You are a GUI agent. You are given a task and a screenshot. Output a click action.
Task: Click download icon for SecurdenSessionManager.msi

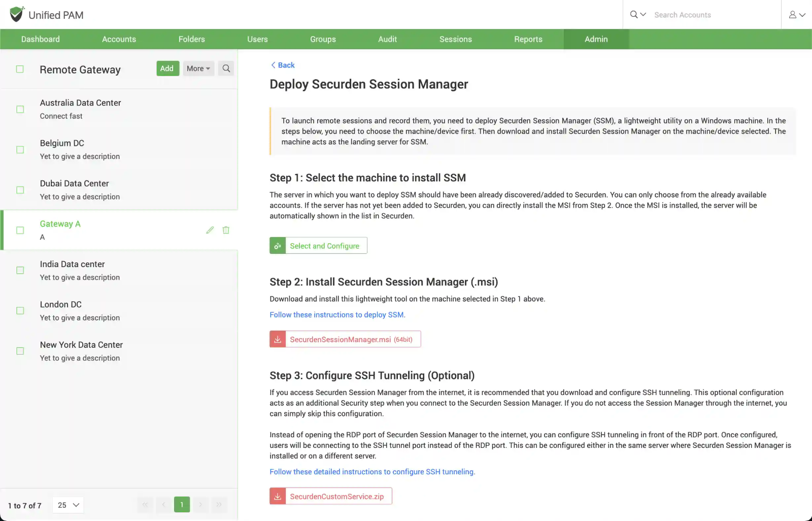(278, 339)
